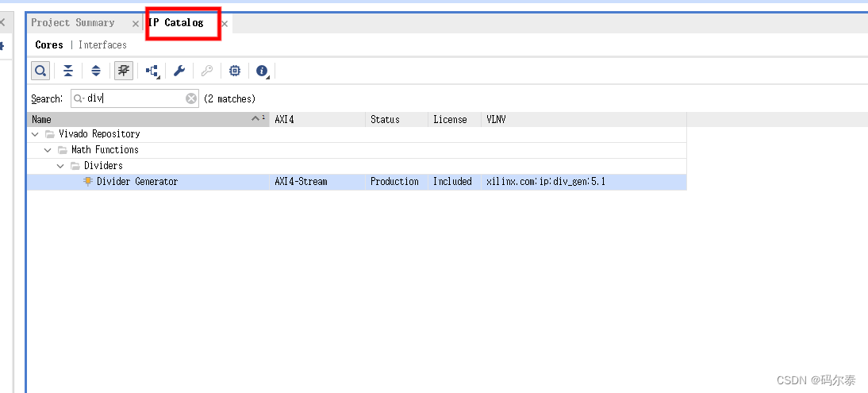Select the IP Catalog tab
The height and width of the screenshot is (393, 868).
175,23
